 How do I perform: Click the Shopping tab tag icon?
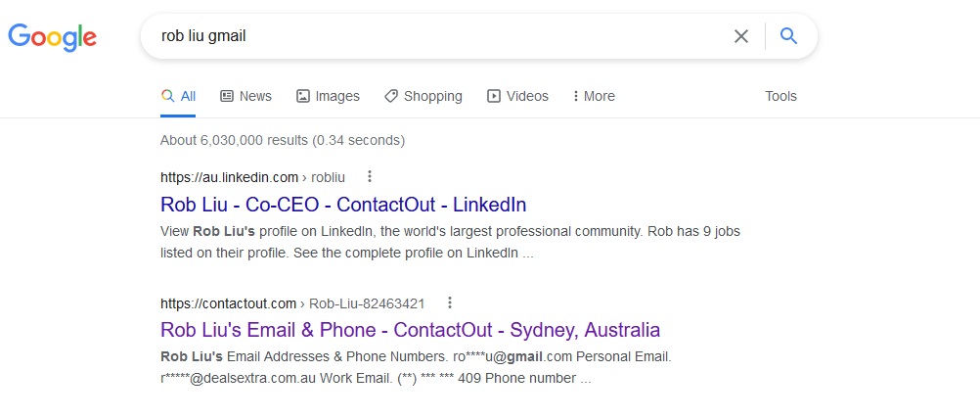391,96
